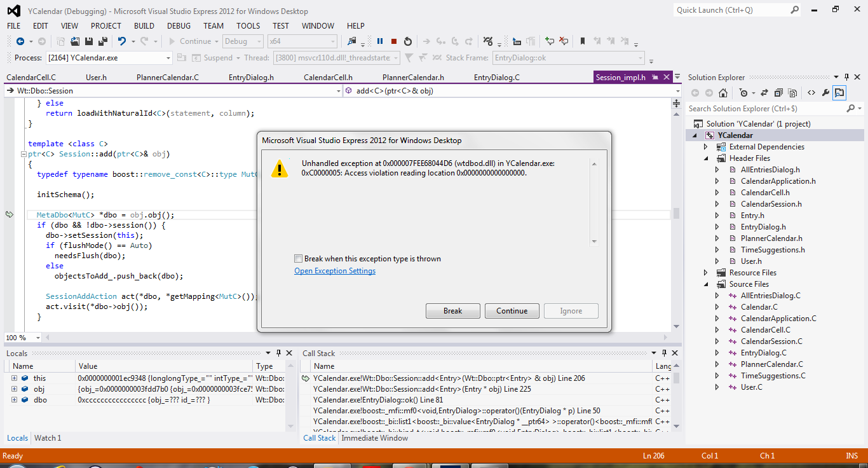Expand External Dependencies node
The width and height of the screenshot is (868, 468).
705,147
